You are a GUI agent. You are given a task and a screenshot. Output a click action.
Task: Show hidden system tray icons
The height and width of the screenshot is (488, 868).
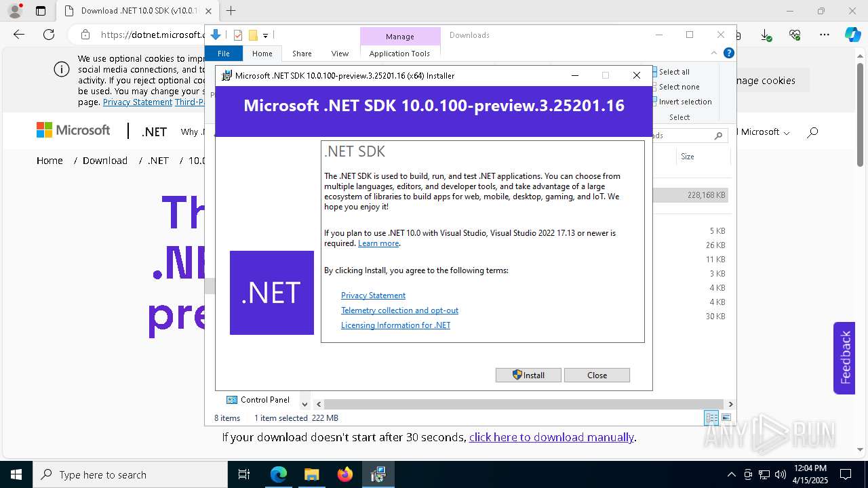(x=731, y=474)
